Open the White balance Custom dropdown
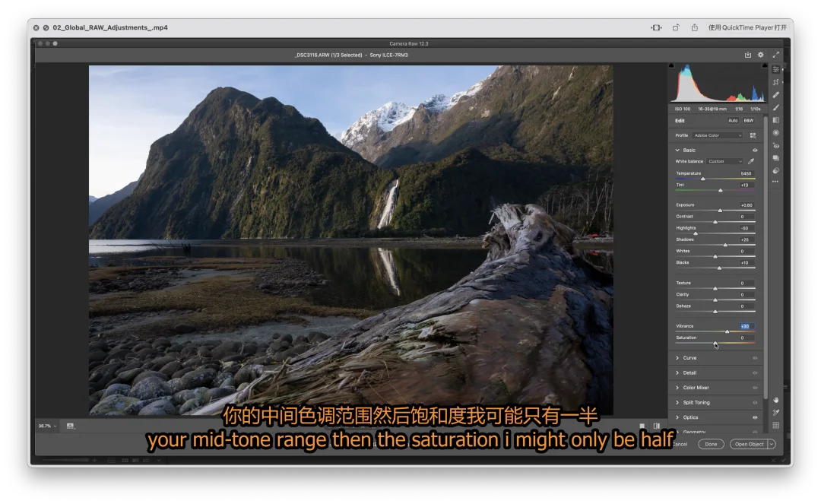This screenshot has height=504, width=821. [724, 161]
